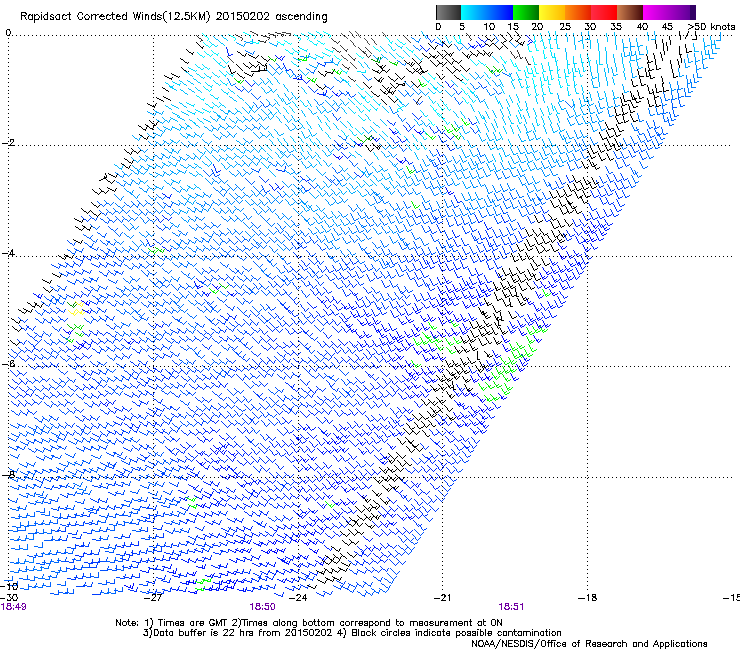Click the '>50 knots' legend label
740x650 pixels.
711,27
